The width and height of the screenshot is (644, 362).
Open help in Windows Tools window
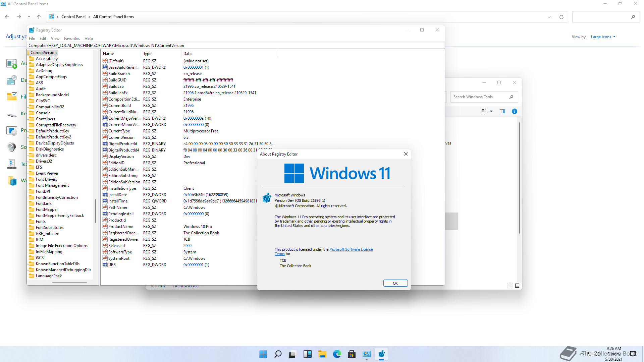[515, 111]
